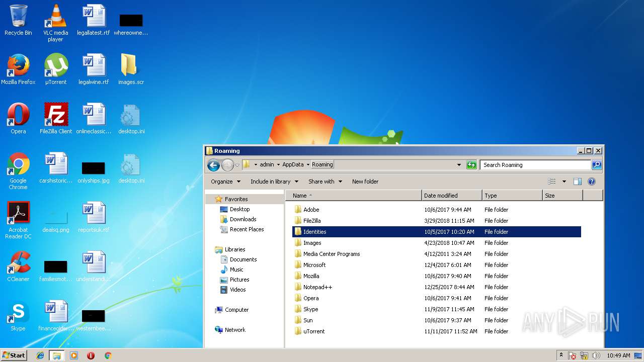
Task: Launch Mozilla Firefox desktop shortcut
Action: point(18,70)
